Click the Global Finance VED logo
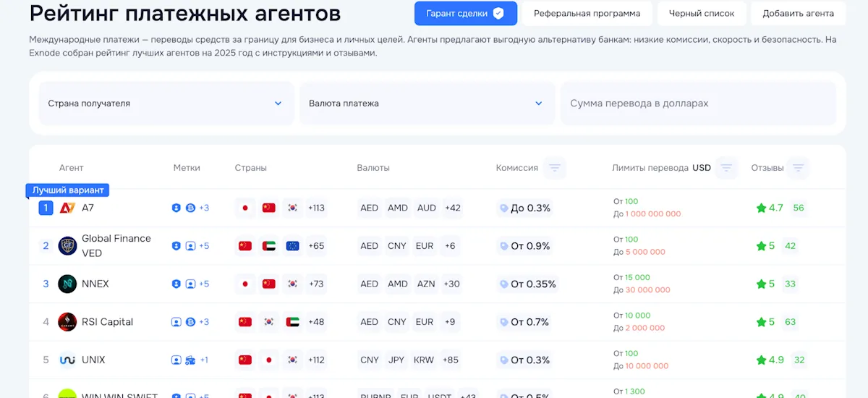The width and height of the screenshot is (868, 398). point(67,246)
